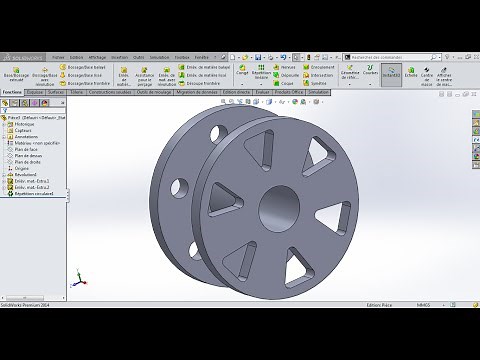Viewport: 480px width, 360px height.
Task: Choose the Coque shell tool
Action: 283,83
